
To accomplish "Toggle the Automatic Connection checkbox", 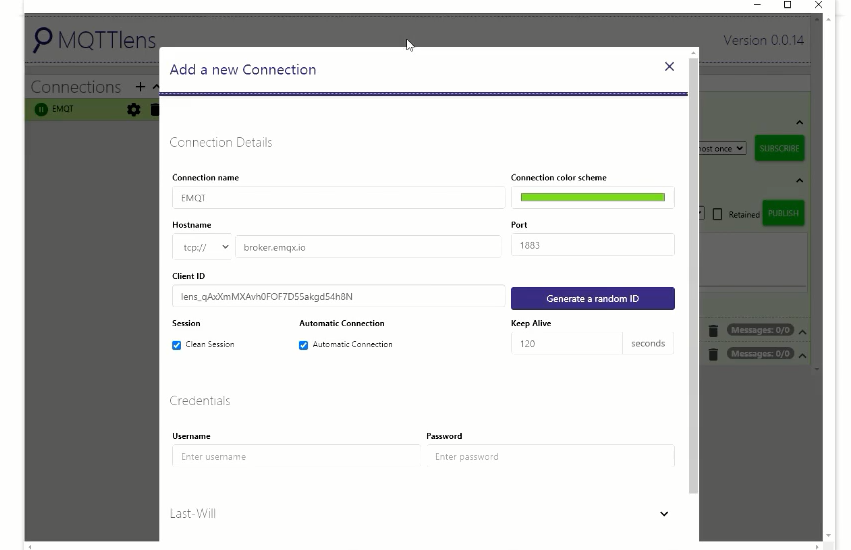I will tap(303, 345).
